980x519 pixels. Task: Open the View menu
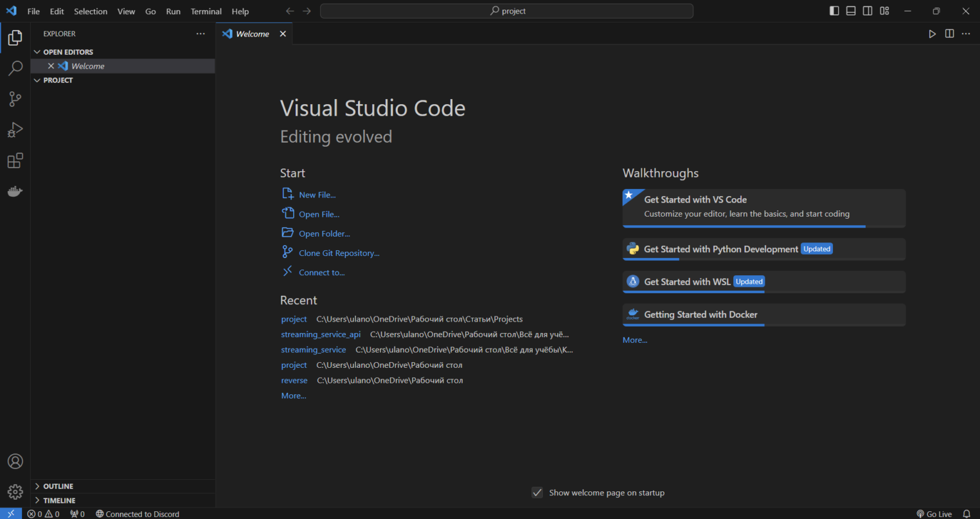(x=126, y=12)
